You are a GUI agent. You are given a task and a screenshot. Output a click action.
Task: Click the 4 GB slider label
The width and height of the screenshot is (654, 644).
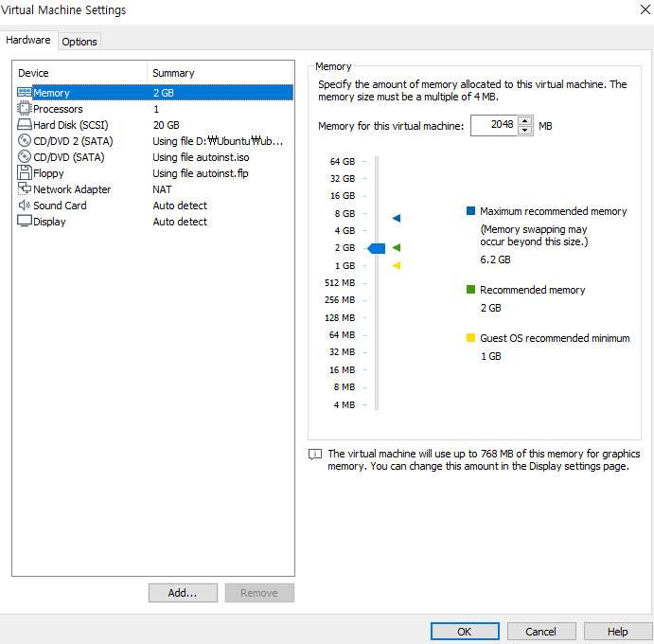point(345,231)
